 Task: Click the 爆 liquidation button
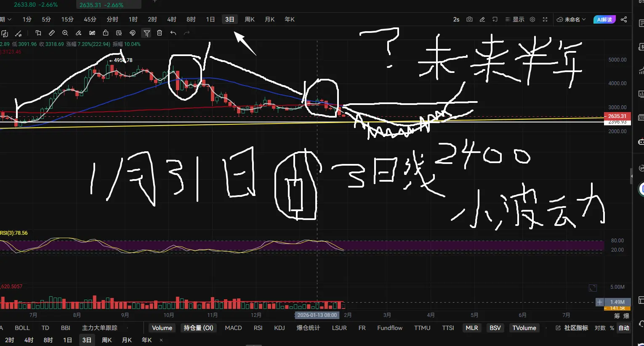click(x=626, y=316)
